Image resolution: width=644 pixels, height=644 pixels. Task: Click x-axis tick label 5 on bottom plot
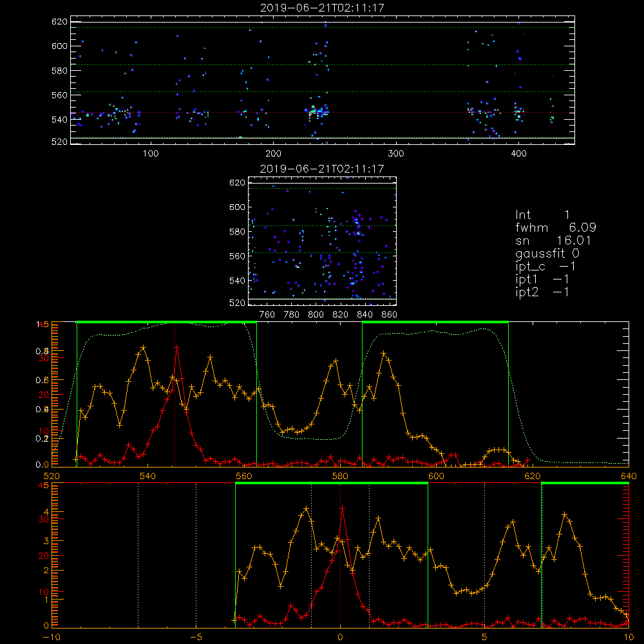pos(485,637)
